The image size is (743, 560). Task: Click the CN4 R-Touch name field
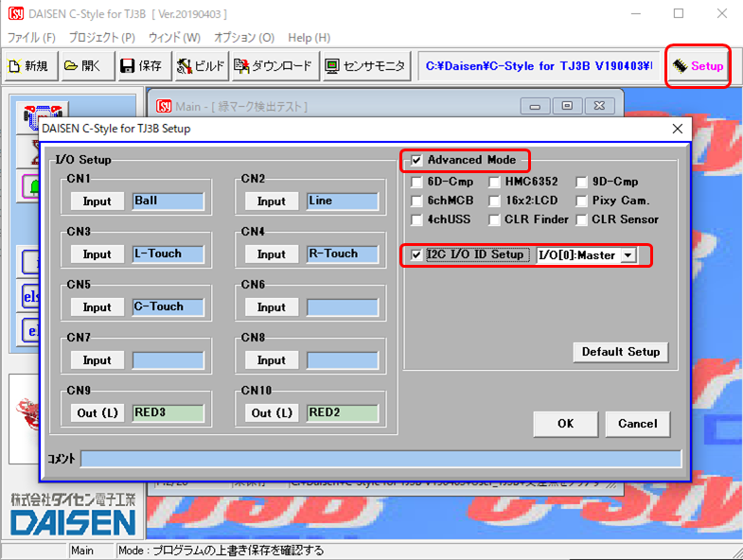click(343, 254)
